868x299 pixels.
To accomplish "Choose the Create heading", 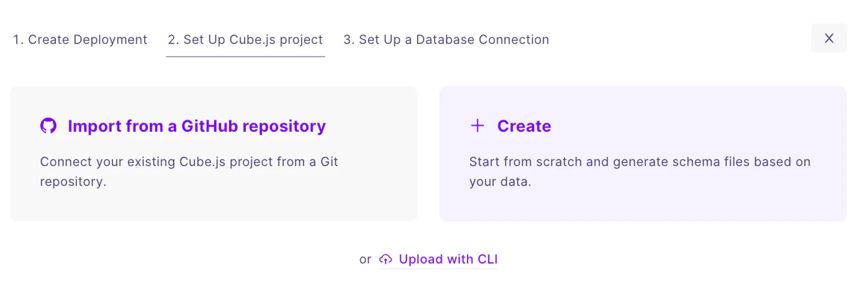I will (x=524, y=126).
